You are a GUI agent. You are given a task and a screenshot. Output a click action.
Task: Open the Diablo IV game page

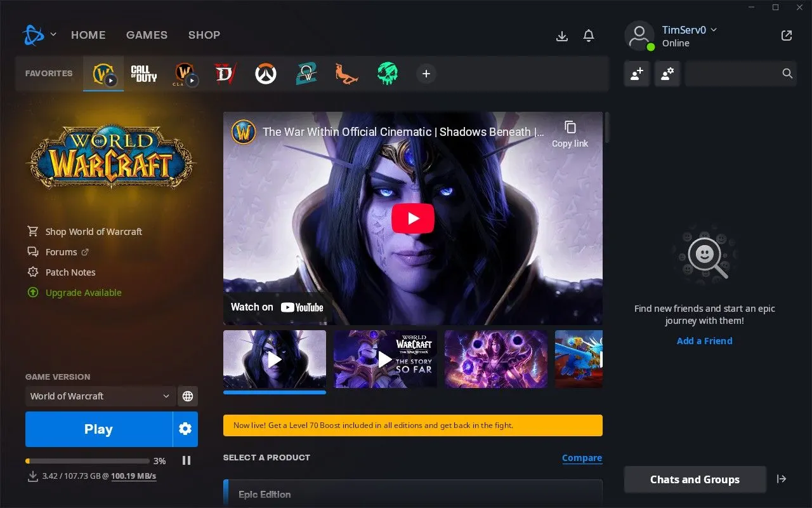click(x=225, y=73)
